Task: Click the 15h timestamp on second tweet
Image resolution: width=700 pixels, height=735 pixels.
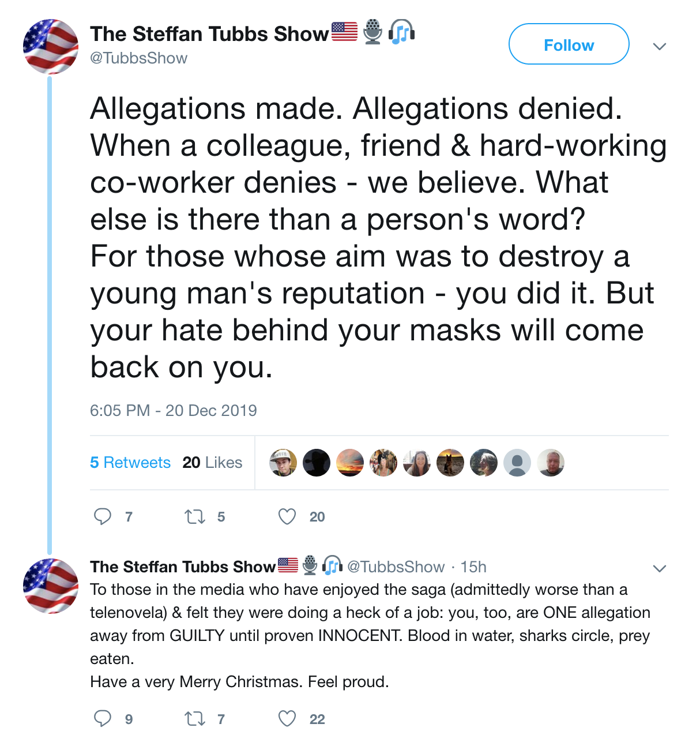Action: [x=473, y=567]
